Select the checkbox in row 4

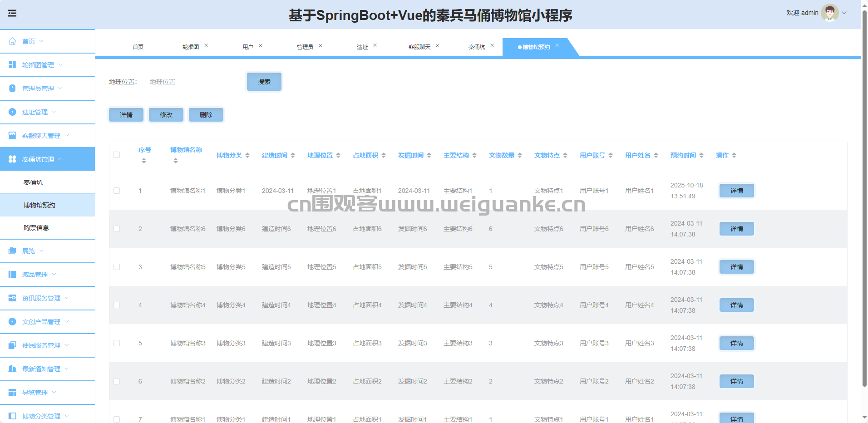point(117,305)
